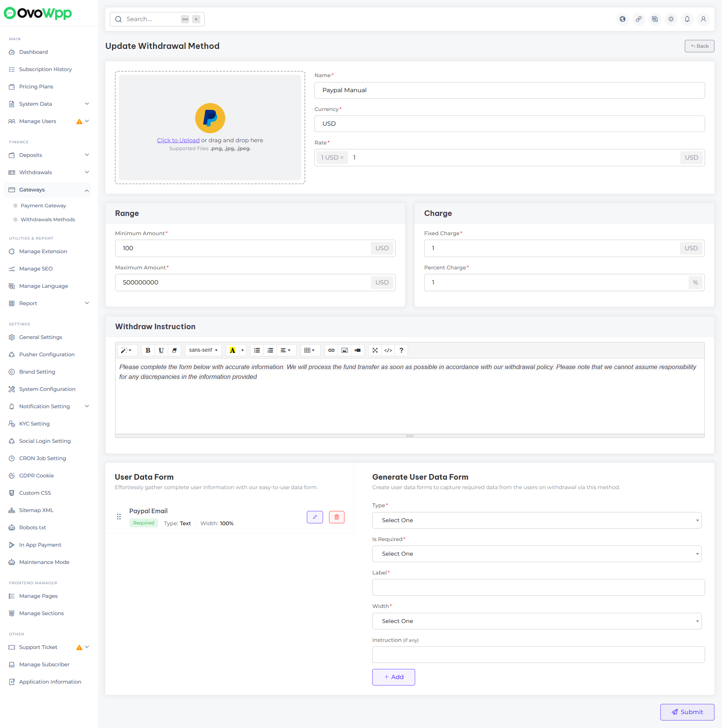Image resolution: width=722 pixels, height=728 pixels.
Task: Open code view in the editor
Action: [388, 350]
